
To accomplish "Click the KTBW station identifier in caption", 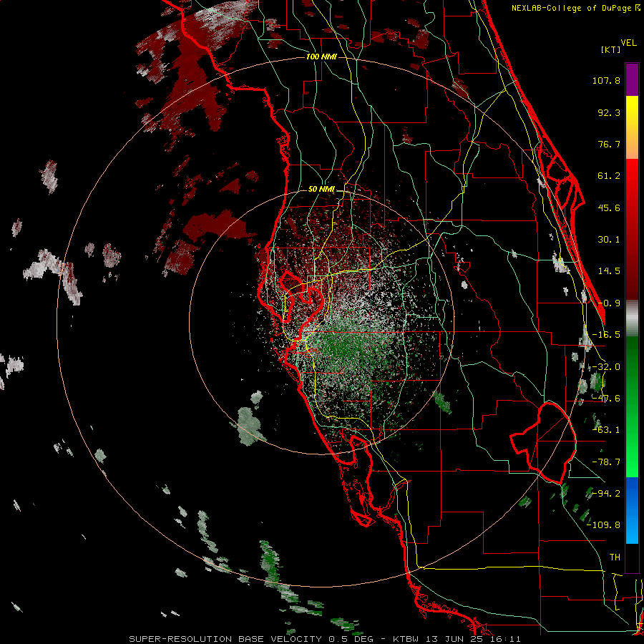I will (406, 639).
